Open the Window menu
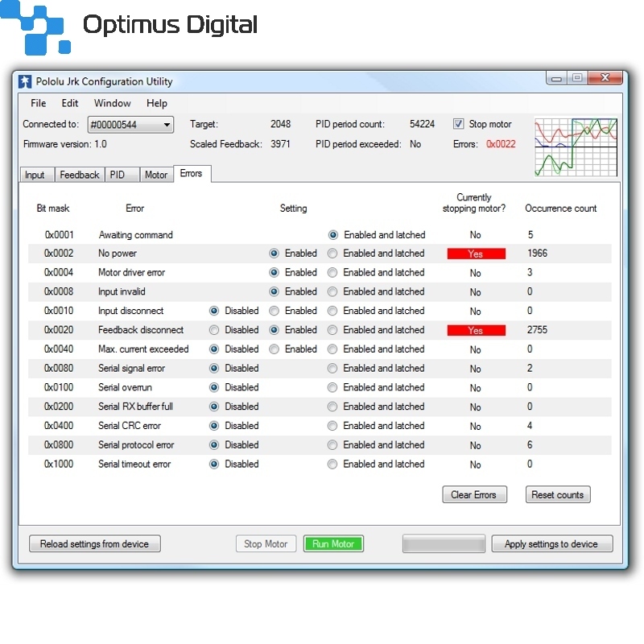 (112, 103)
